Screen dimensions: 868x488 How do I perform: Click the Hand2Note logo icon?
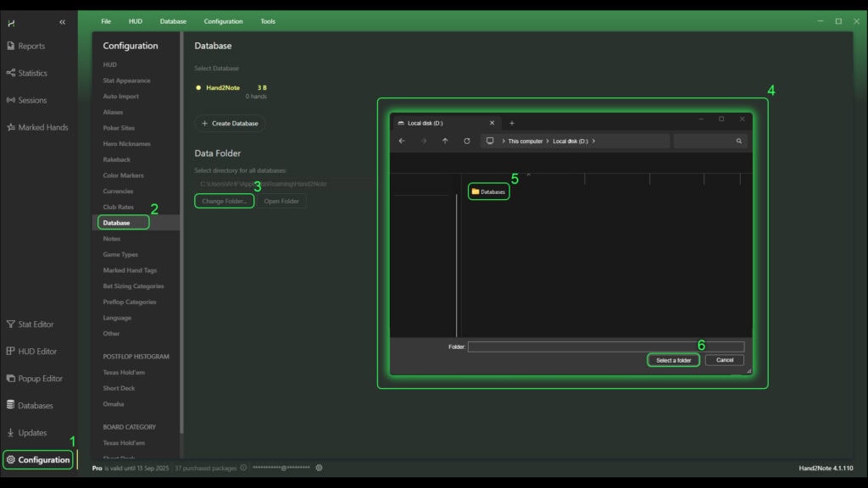[x=11, y=23]
